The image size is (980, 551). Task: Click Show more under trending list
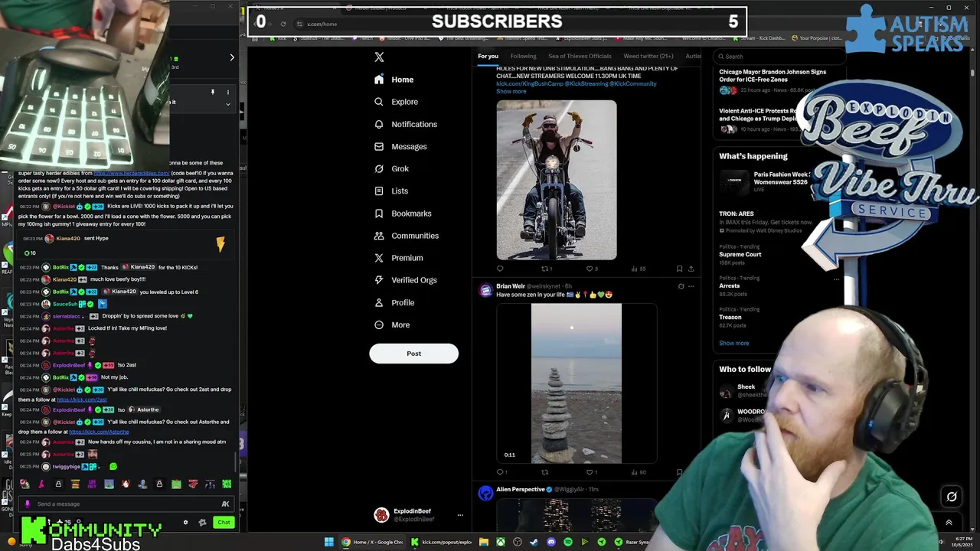(x=733, y=343)
